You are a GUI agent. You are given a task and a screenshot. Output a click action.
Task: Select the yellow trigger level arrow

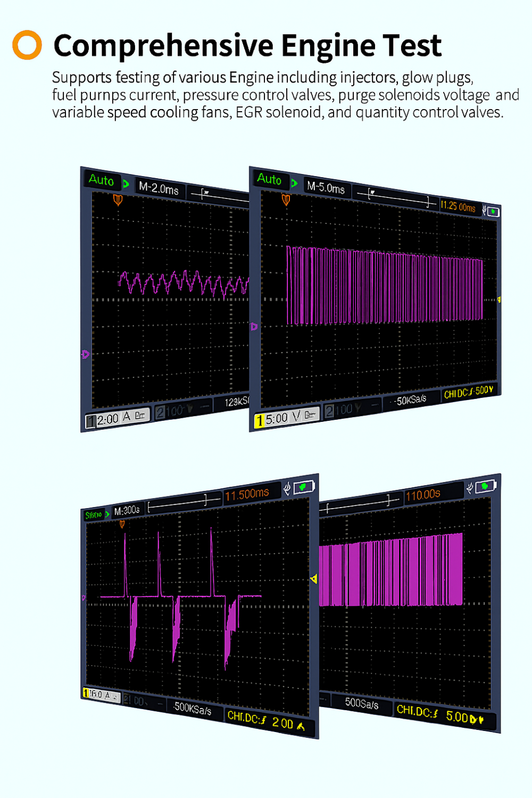[x=500, y=301]
